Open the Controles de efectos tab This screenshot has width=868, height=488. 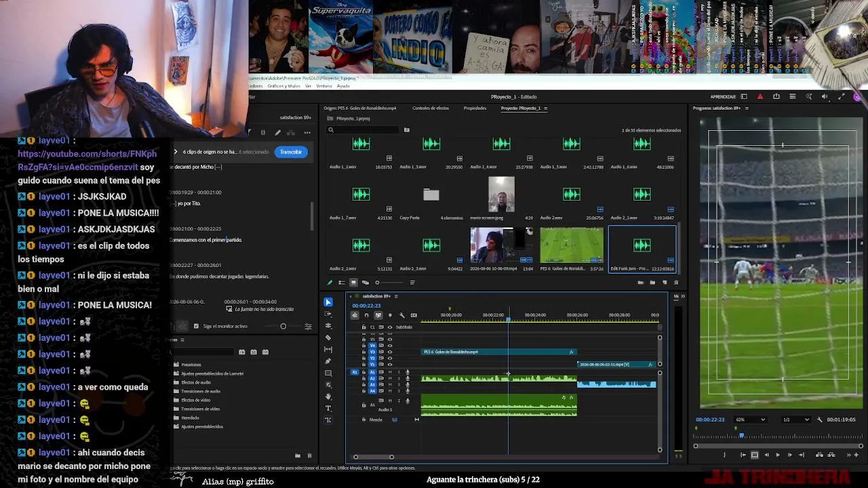pos(431,108)
